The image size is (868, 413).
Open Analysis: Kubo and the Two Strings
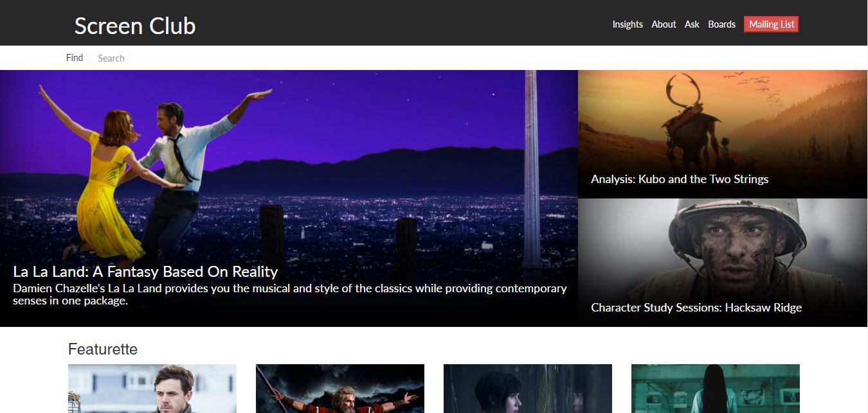tap(680, 179)
